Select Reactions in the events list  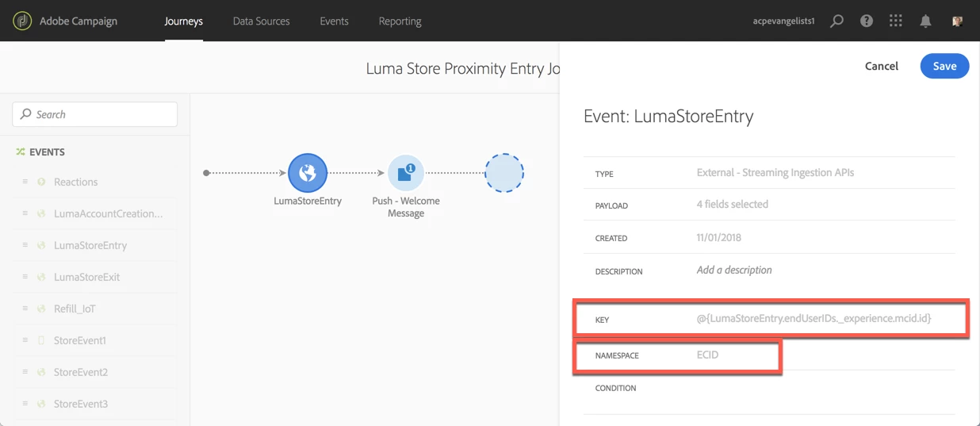coord(76,182)
